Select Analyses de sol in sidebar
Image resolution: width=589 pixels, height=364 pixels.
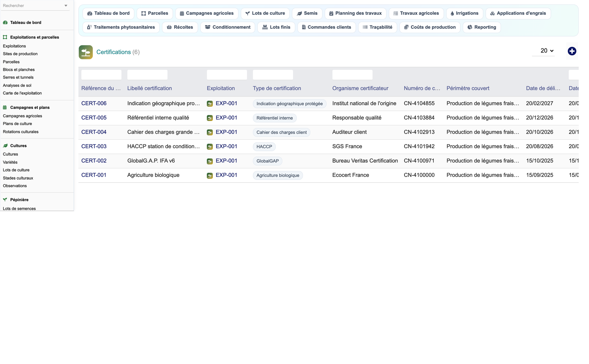click(17, 86)
